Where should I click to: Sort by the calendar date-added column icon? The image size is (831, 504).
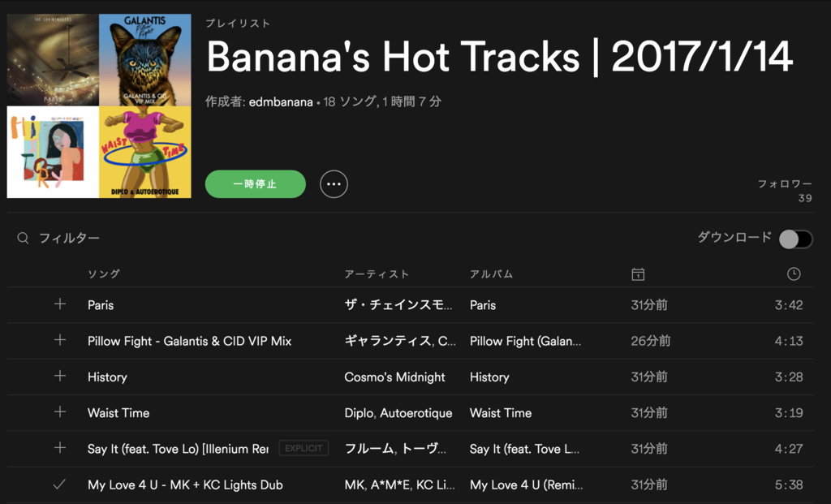(x=638, y=274)
